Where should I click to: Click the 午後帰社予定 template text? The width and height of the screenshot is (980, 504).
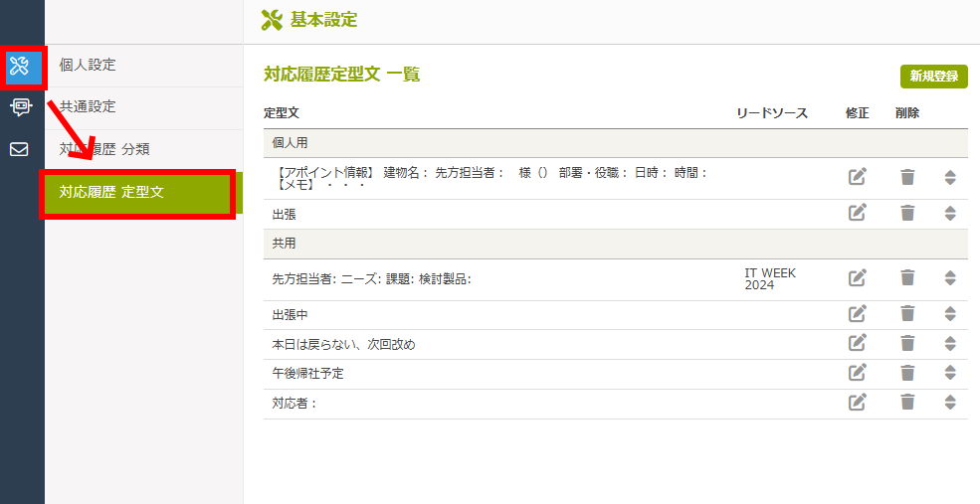tap(308, 374)
